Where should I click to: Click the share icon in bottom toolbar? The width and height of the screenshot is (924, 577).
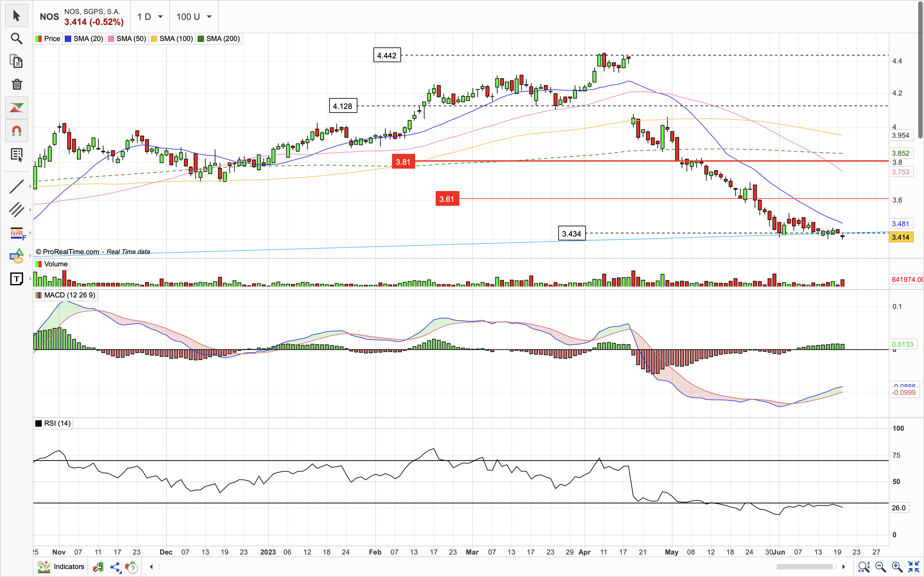115,567
